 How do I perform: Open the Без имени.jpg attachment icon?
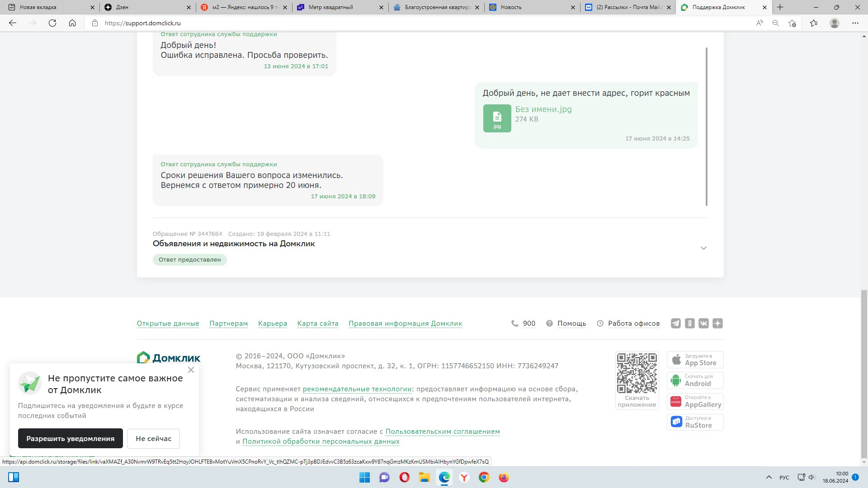tap(497, 118)
